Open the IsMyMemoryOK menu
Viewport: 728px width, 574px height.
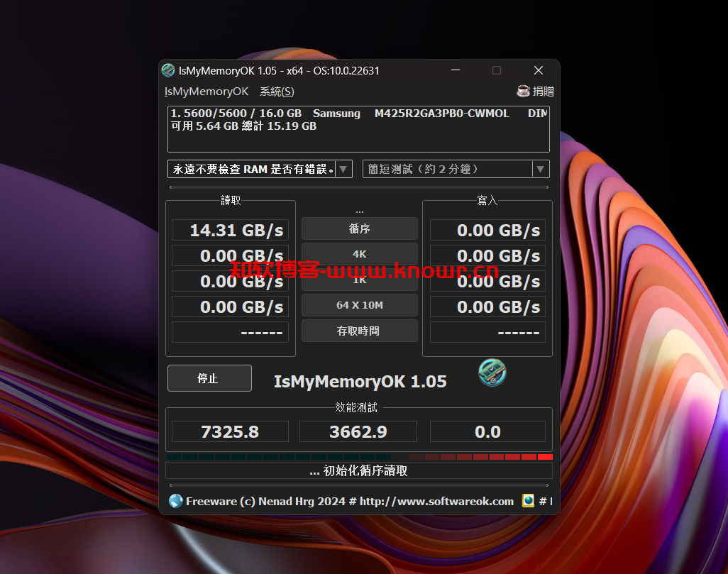(x=206, y=92)
